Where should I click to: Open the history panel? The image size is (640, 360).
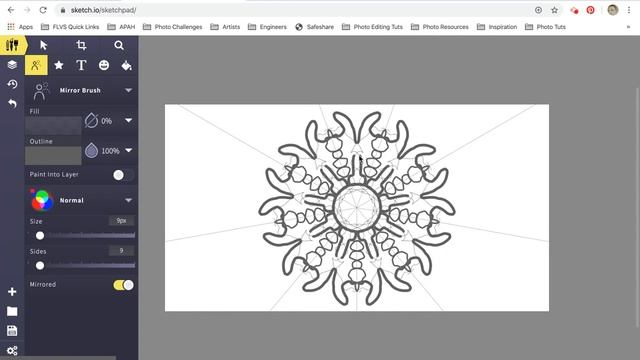(x=12, y=84)
